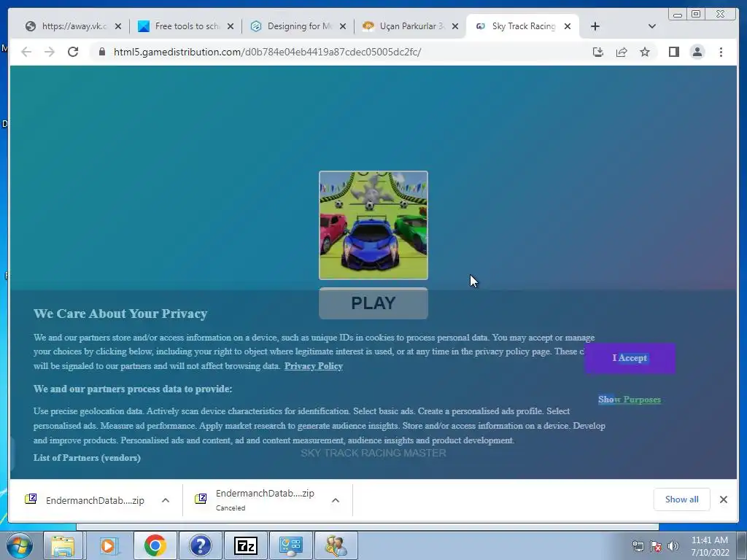The height and width of the screenshot is (560, 747).
Task: Click the racing game thumbnail image
Action: [x=373, y=225]
